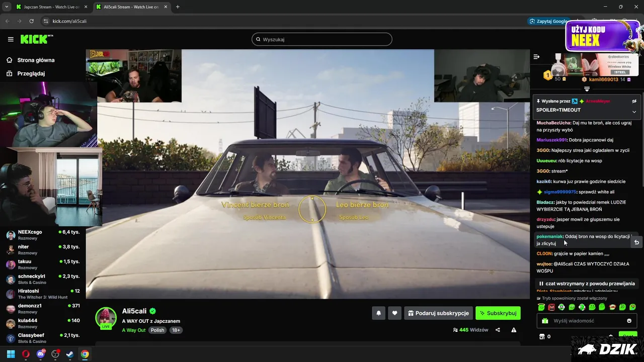Click ArnesMeyer username in pinned message
Viewport: 644px width, 362px height.
coord(598,101)
